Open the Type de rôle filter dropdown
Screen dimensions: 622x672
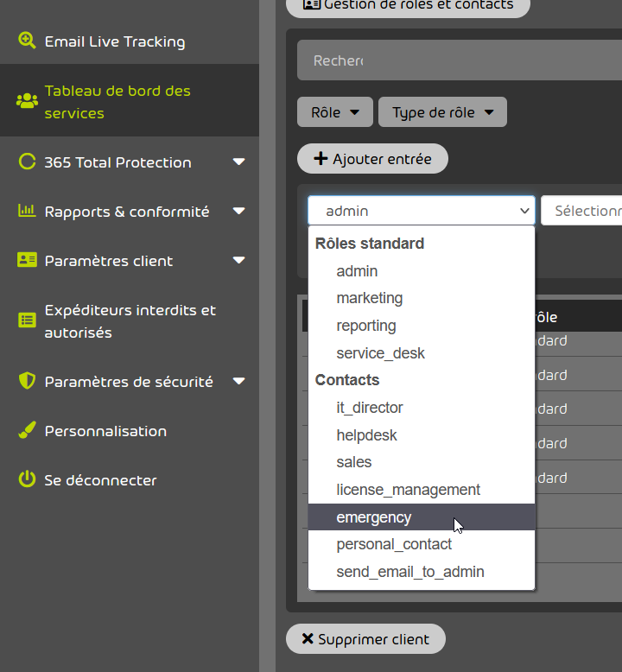tap(442, 112)
